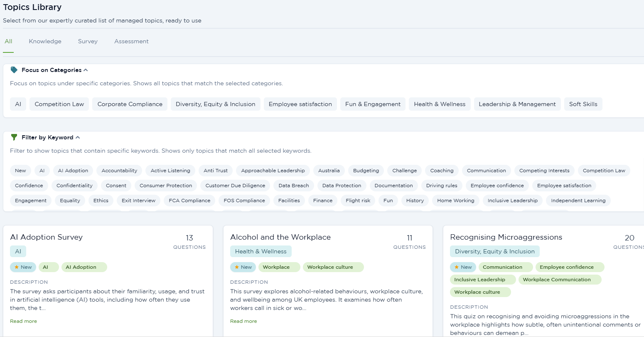Toggle the Soft Skills category chip
Screen dimensions: 644x337
[x=583, y=104]
